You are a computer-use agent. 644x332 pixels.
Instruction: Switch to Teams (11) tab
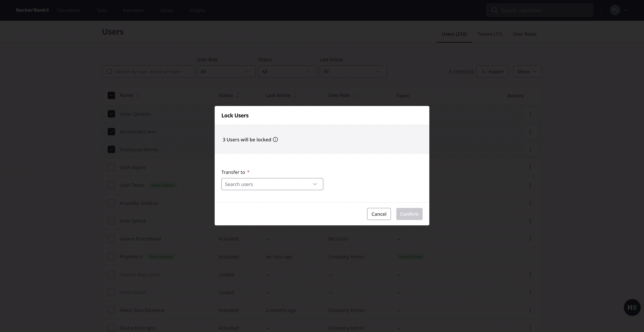pos(490,34)
